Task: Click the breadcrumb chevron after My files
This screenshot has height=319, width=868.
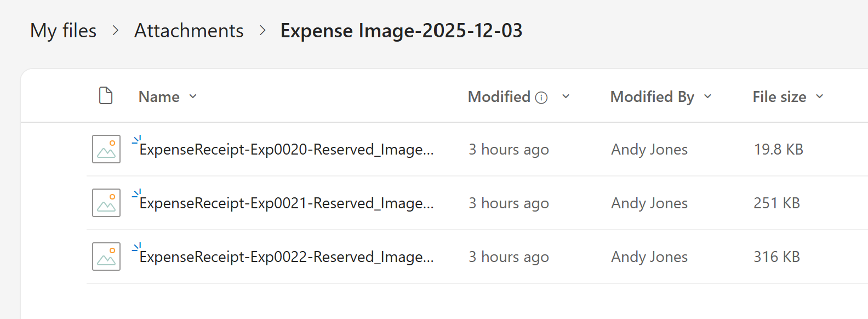Action: point(116,31)
